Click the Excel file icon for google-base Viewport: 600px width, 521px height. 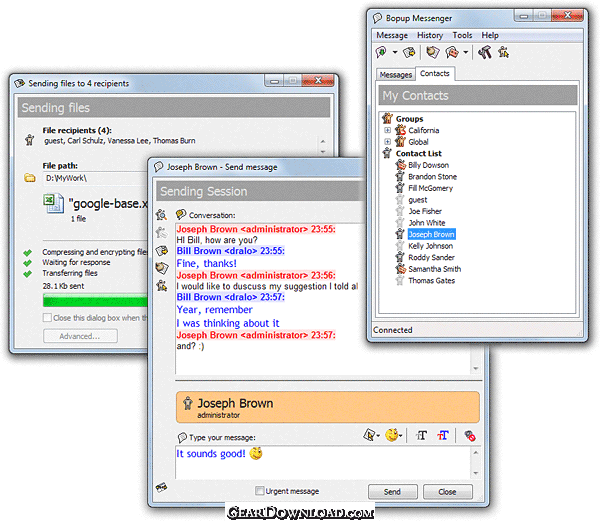click(x=54, y=203)
